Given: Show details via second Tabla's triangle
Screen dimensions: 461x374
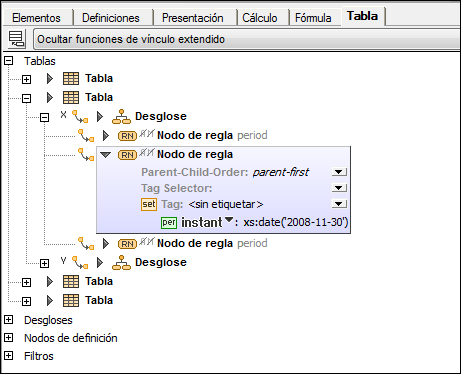Looking at the screenshot, I should pos(50,97).
